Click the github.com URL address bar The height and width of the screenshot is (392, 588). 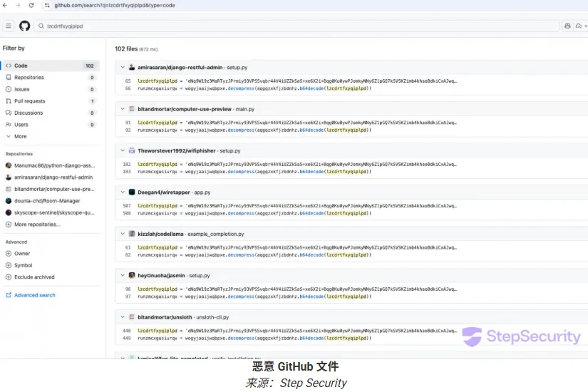114,5
